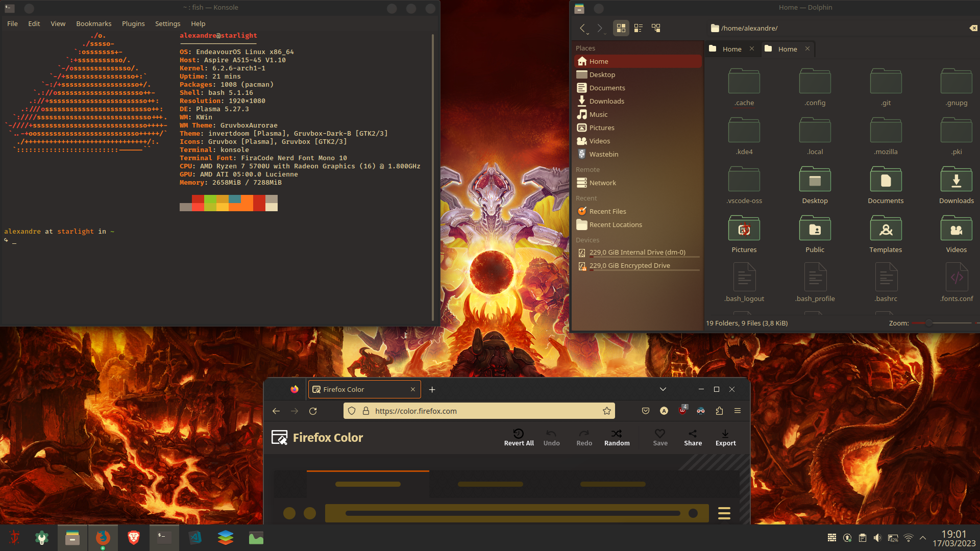Go forward in Dolphin folder history
The image size is (980, 551).
coord(600,28)
